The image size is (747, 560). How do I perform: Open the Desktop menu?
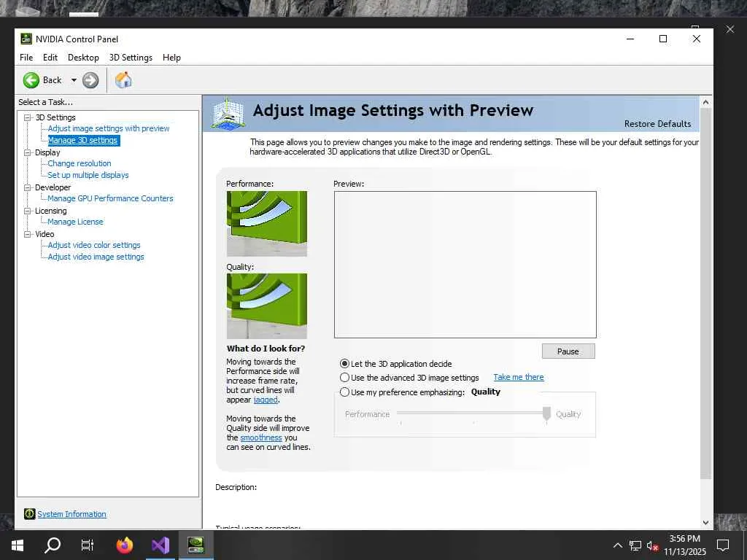tap(83, 58)
